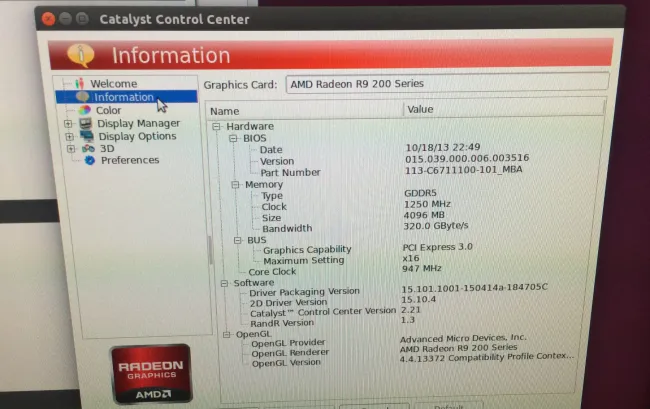Select the memory Clock row
Viewport: 650px width, 409px height.
tap(274, 206)
